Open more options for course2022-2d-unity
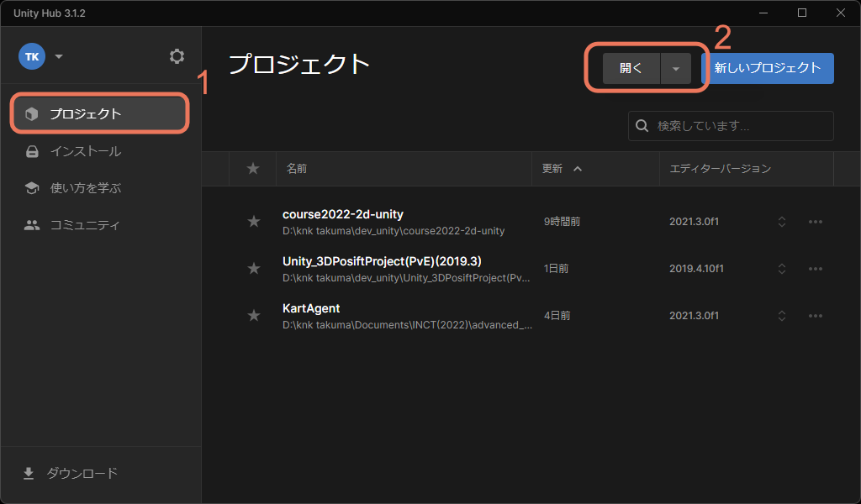The height and width of the screenshot is (504, 861). [816, 222]
